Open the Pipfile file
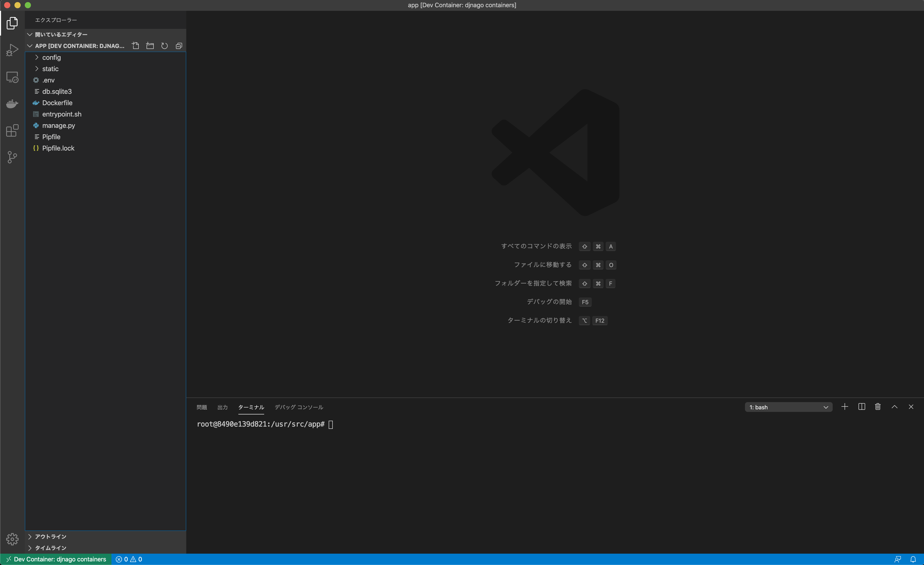Viewport: 924px width, 565px height. [x=105, y=137]
